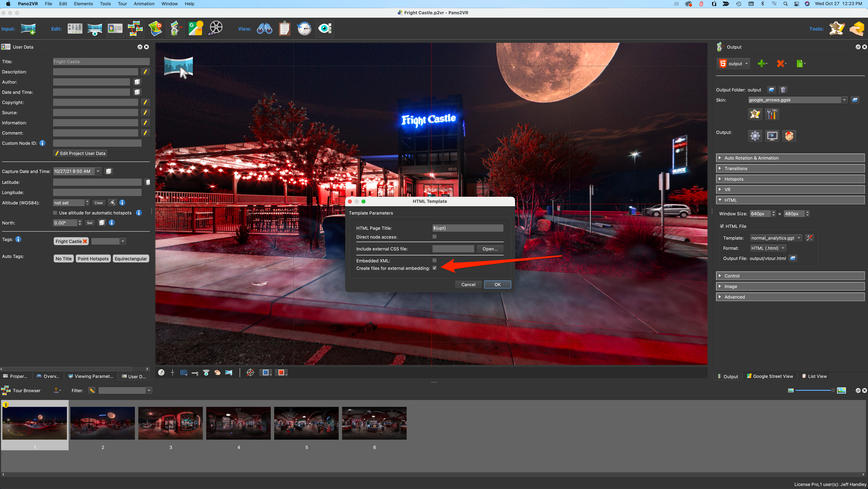Click the info icon next to Custom Node ID
The height and width of the screenshot is (489, 868).
pos(42,143)
